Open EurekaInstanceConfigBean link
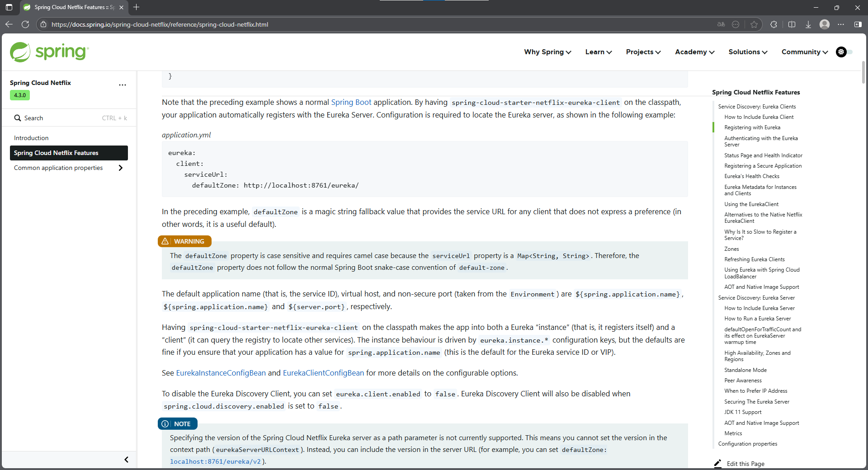868x470 pixels. 221,373
